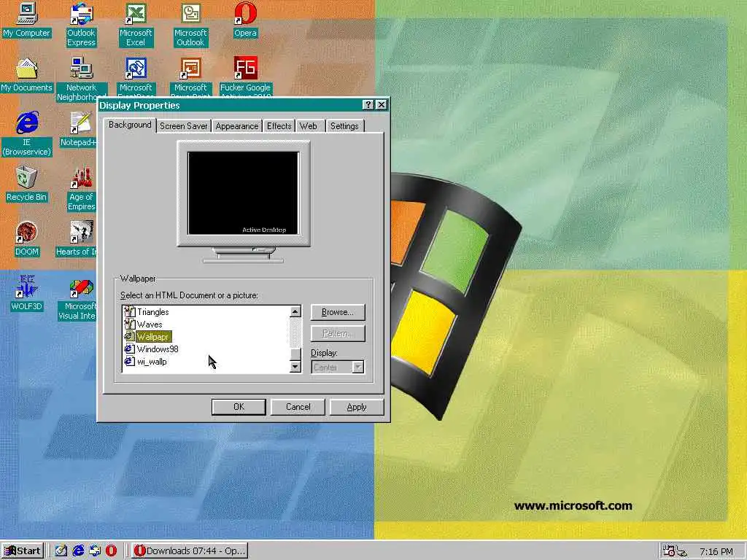The width and height of the screenshot is (747, 560).
Task: Open Outlook Express quick launch icon
Action: point(95,551)
